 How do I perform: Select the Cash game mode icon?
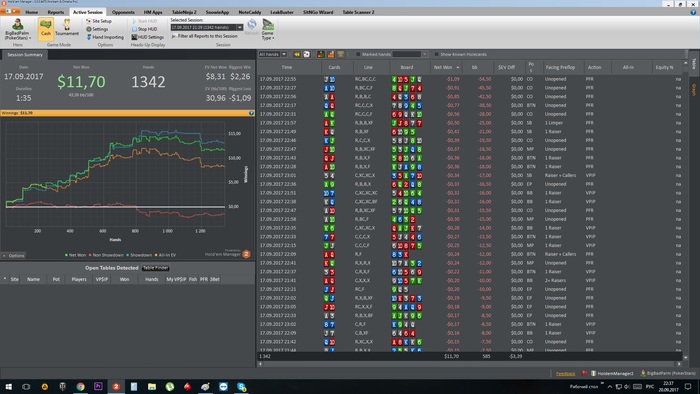(x=46, y=28)
